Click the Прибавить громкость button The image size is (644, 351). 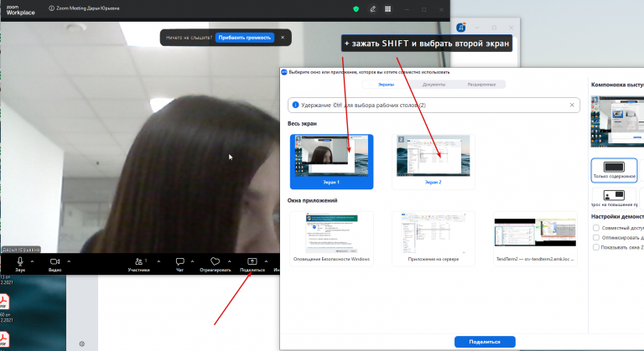point(245,38)
